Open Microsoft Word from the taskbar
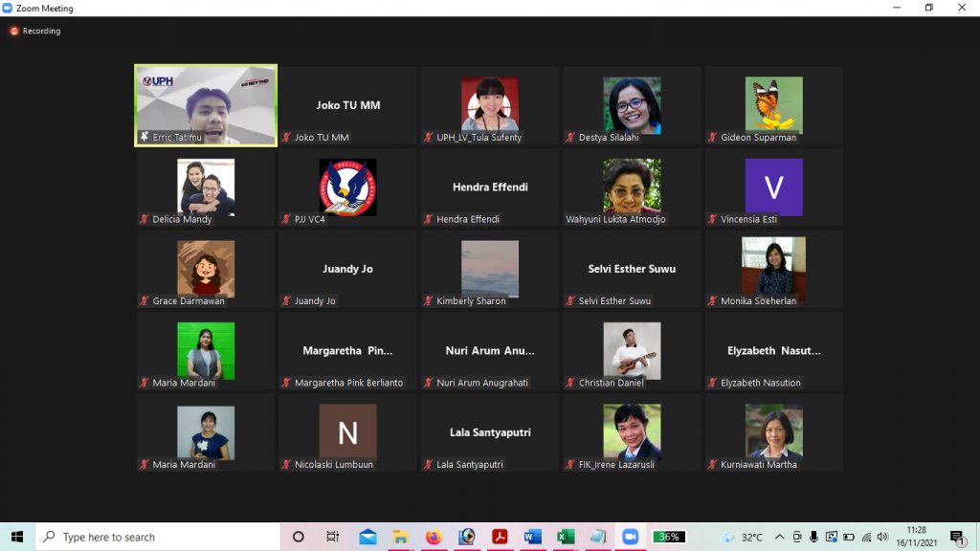Image resolution: width=980 pixels, height=551 pixels. (x=533, y=537)
